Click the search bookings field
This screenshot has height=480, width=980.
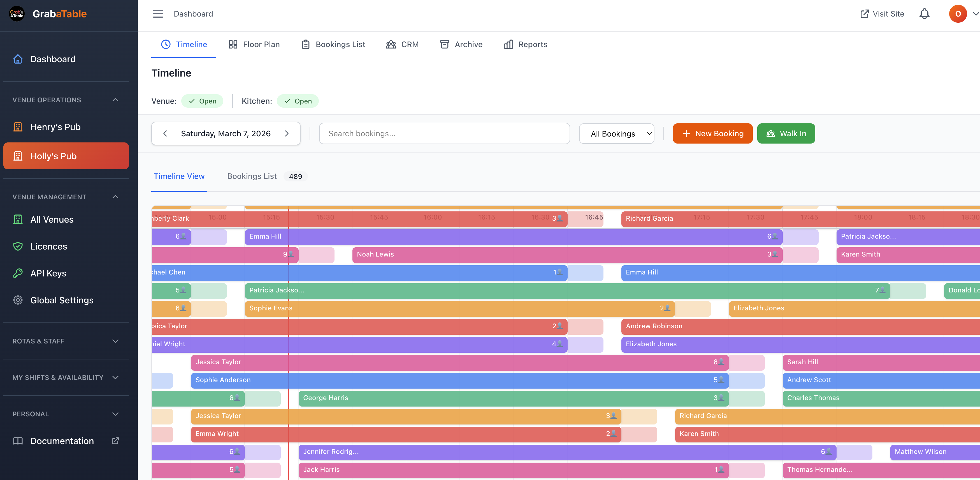click(x=444, y=133)
